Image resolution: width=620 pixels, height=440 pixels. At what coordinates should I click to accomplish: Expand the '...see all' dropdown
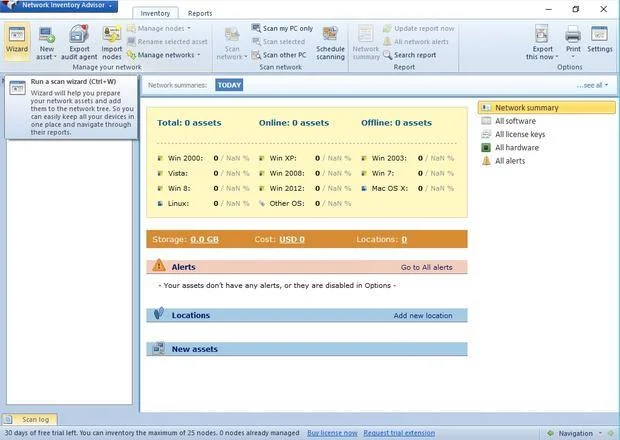tap(592, 85)
